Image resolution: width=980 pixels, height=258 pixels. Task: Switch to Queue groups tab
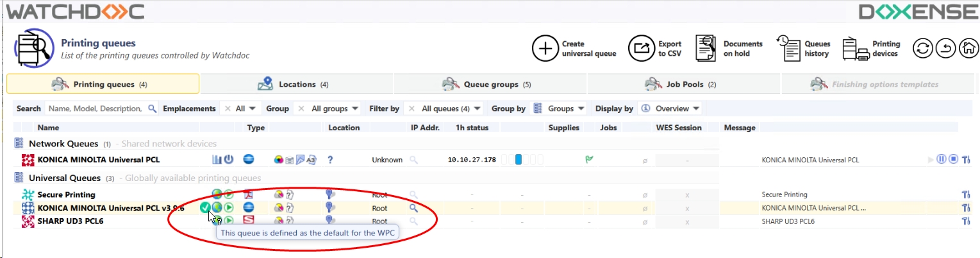490,84
